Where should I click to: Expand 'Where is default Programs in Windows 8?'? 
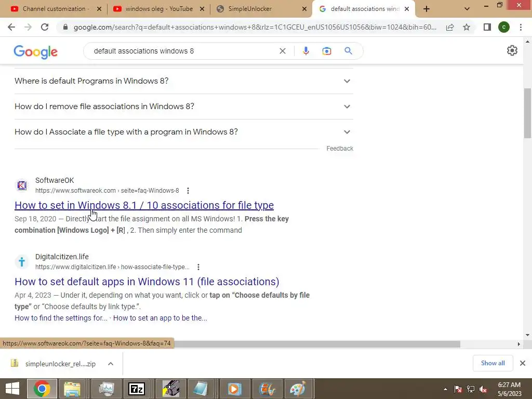tap(183, 81)
